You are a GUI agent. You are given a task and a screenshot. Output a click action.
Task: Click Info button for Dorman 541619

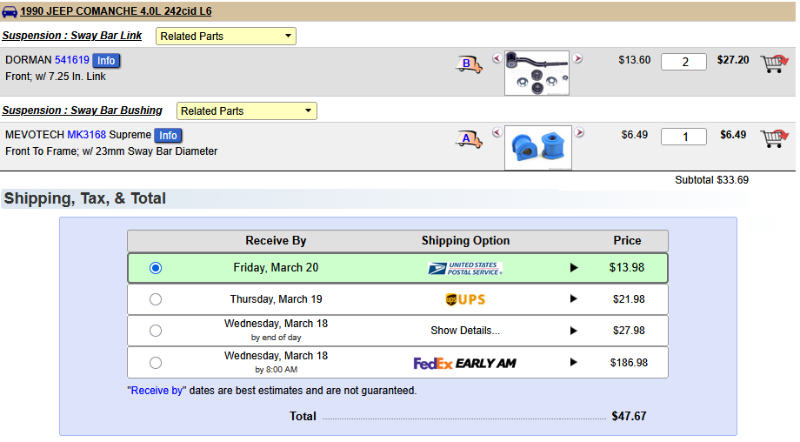tap(106, 61)
